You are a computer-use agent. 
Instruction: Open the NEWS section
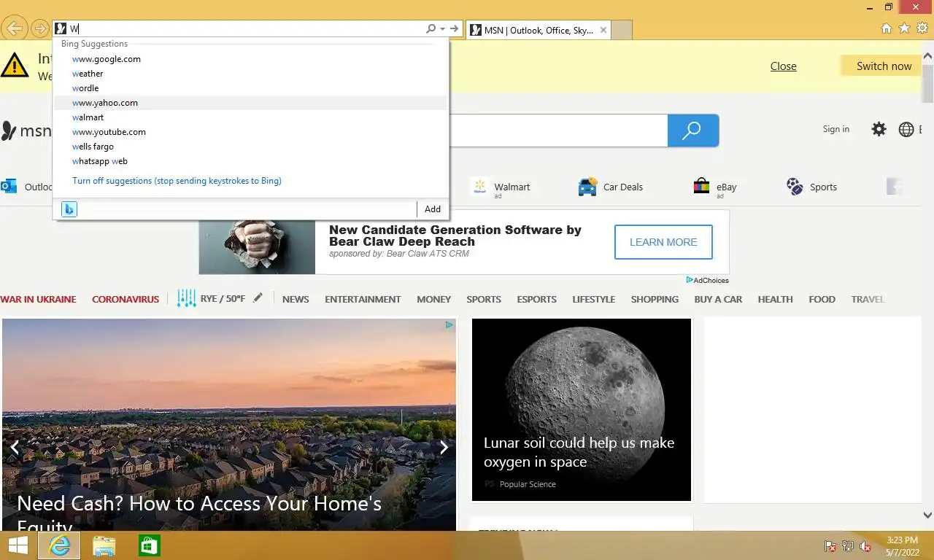(x=296, y=299)
